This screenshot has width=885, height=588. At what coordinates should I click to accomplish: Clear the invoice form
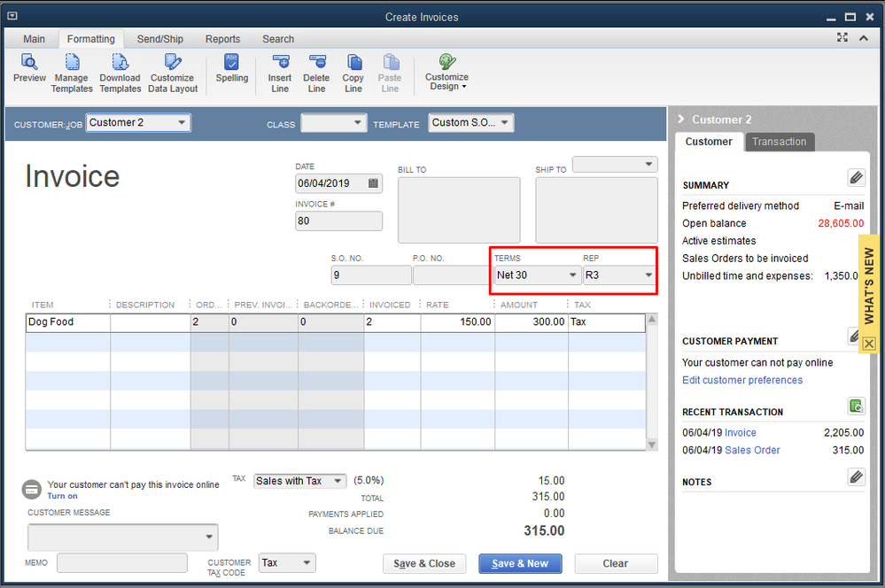point(615,563)
